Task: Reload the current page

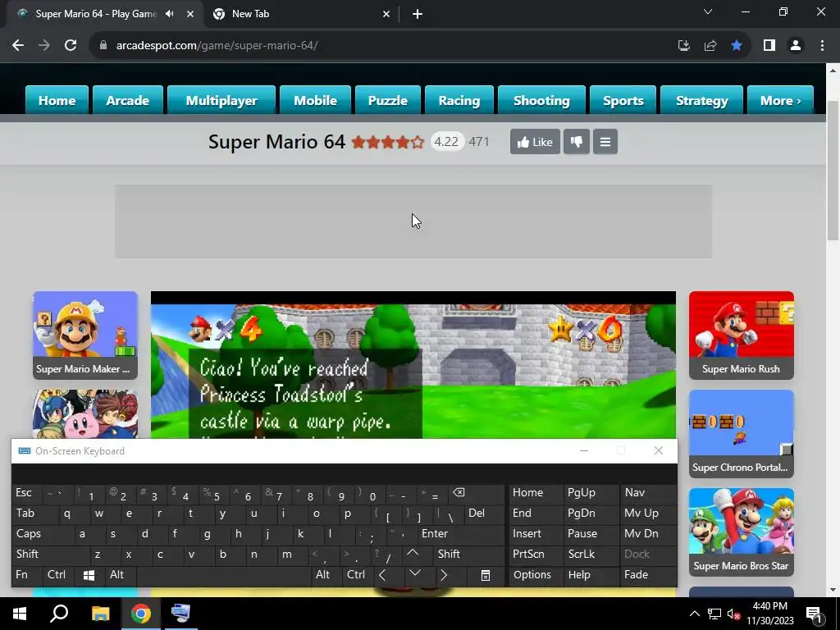Action: [x=71, y=46]
